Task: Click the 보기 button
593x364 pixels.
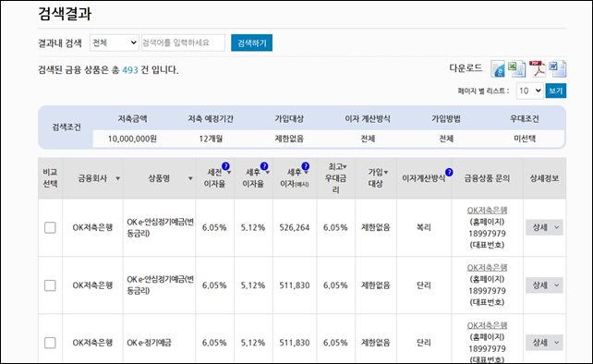Action: [x=555, y=91]
